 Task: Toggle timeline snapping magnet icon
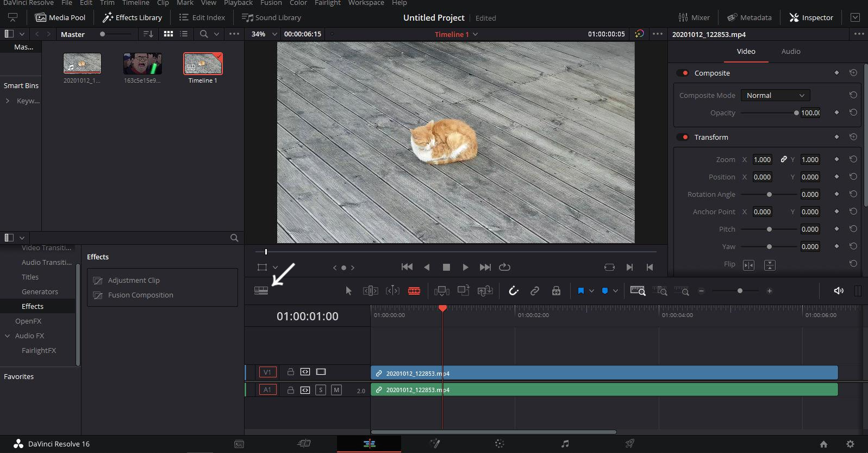514,291
